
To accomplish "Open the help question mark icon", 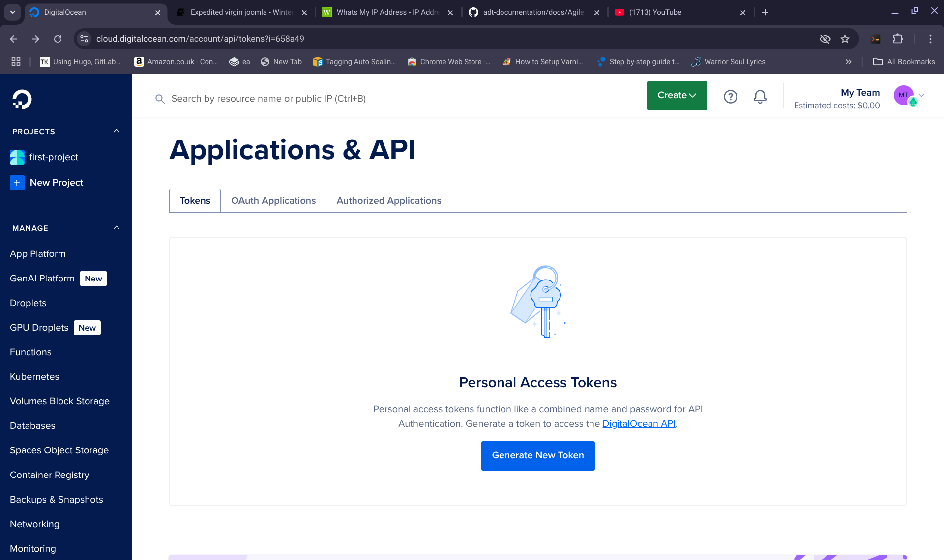I will (x=730, y=97).
